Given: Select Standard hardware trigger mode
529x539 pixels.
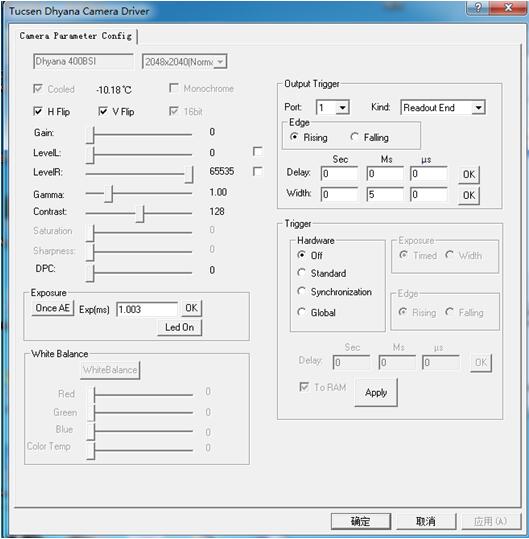Looking at the screenshot, I should click(x=301, y=273).
